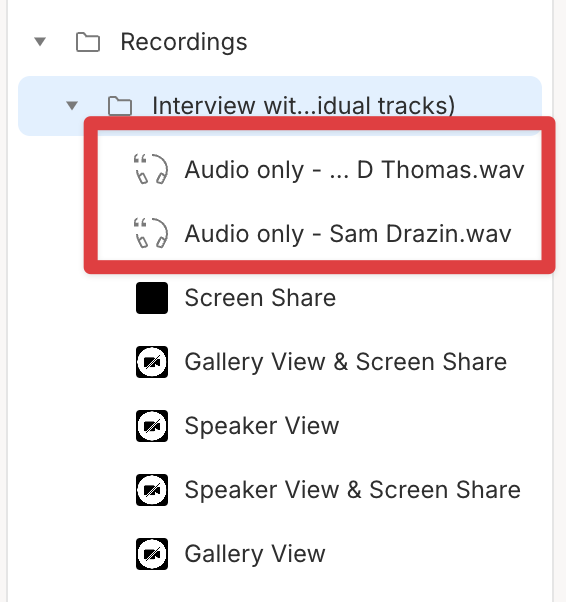Click Gallery View & Screen Share video icon
The width and height of the screenshot is (566, 602).
pos(152,362)
